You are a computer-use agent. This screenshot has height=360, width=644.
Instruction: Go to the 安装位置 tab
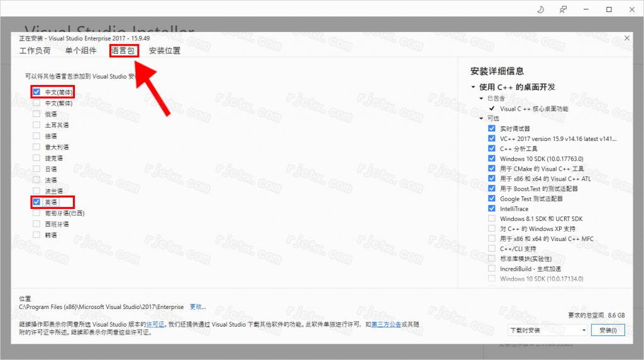point(165,51)
